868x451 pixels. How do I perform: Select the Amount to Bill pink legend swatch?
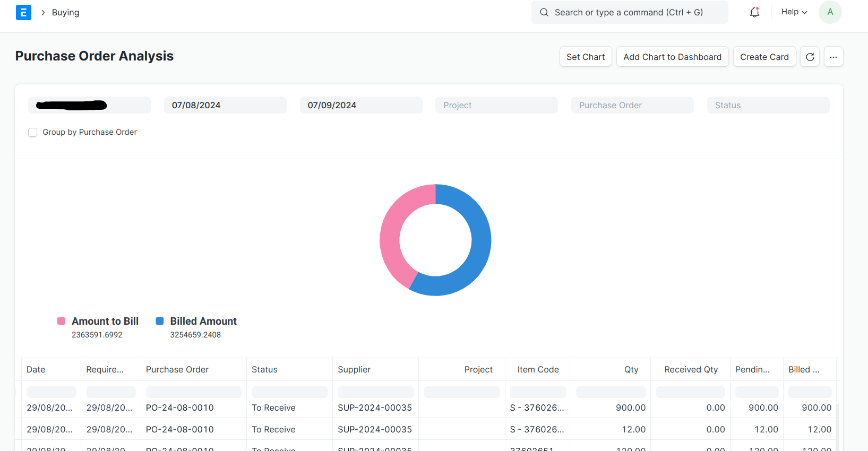point(61,321)
